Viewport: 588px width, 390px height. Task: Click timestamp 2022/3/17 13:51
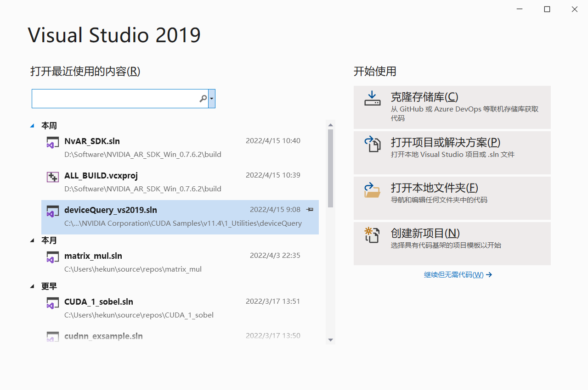point(273,301)
